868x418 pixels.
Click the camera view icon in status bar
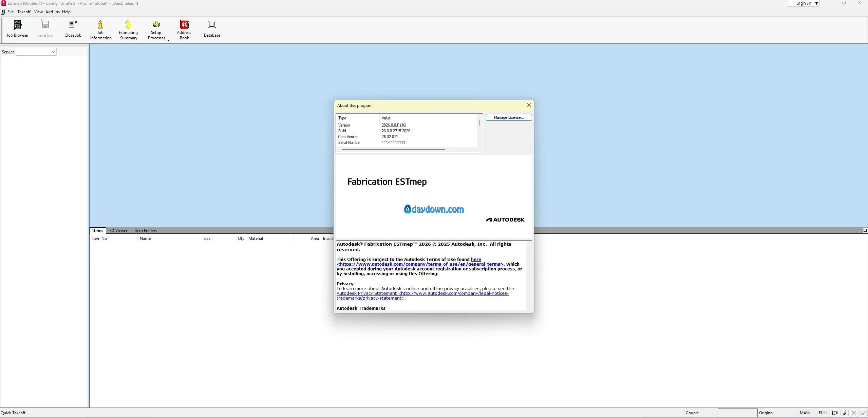click(835, 413)
